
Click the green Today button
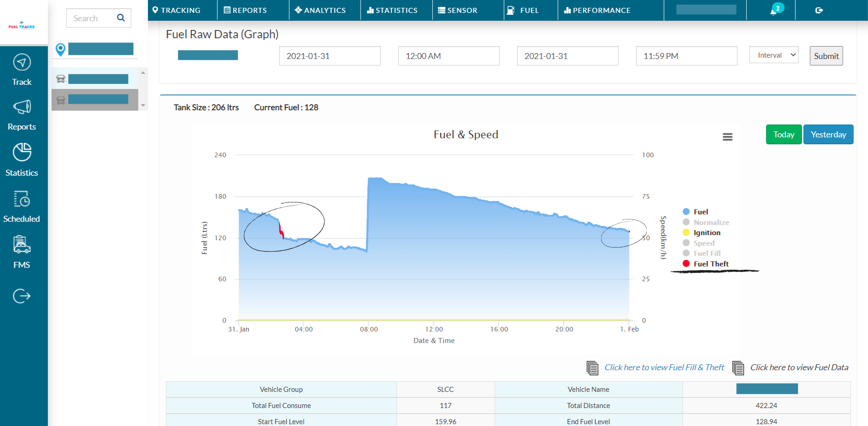tap(784, 135)
